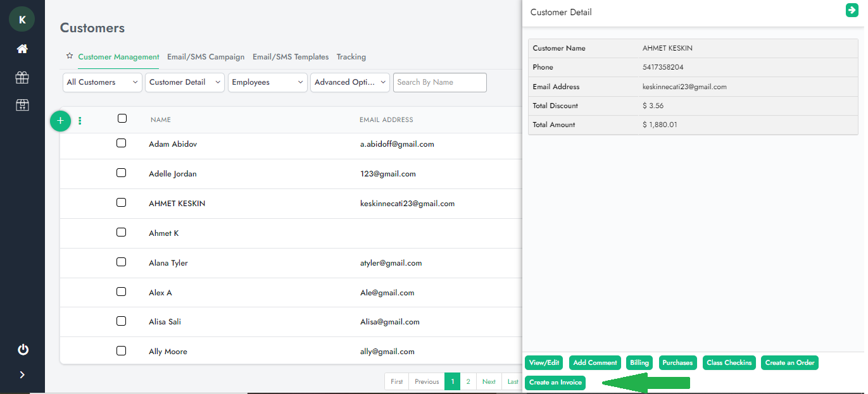This screenshot has width=868, height=394.
Task: Click into Search By Name field
Action: point(439,82)
